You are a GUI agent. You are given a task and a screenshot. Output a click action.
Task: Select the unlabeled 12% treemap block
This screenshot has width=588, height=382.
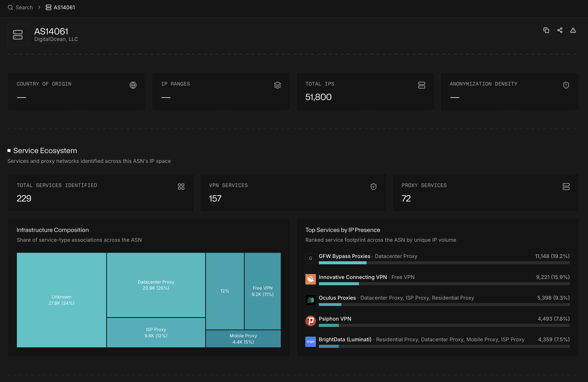225,291
